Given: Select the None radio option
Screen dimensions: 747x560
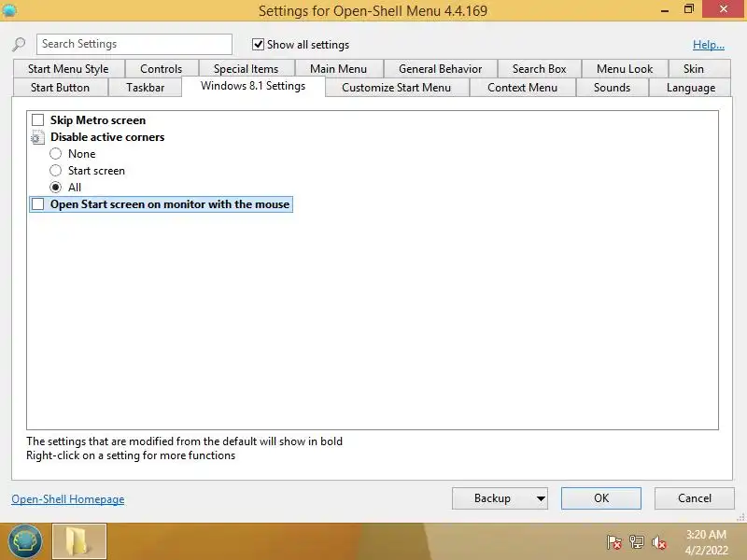Looking at the screenshot, I should 56,154.
